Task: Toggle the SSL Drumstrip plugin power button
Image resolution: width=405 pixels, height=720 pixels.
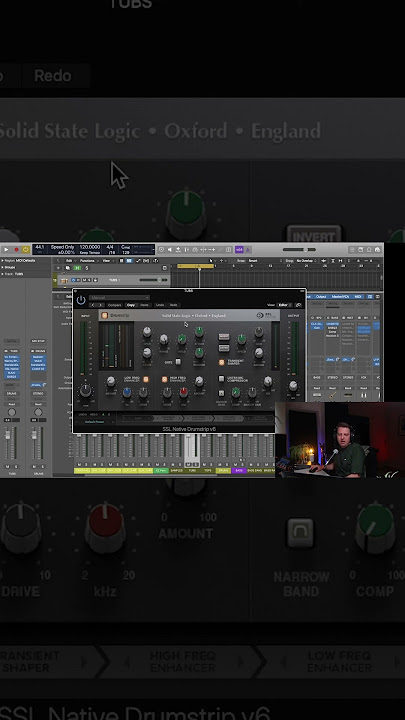Action: pyautogui.click(x=81, y=300)
